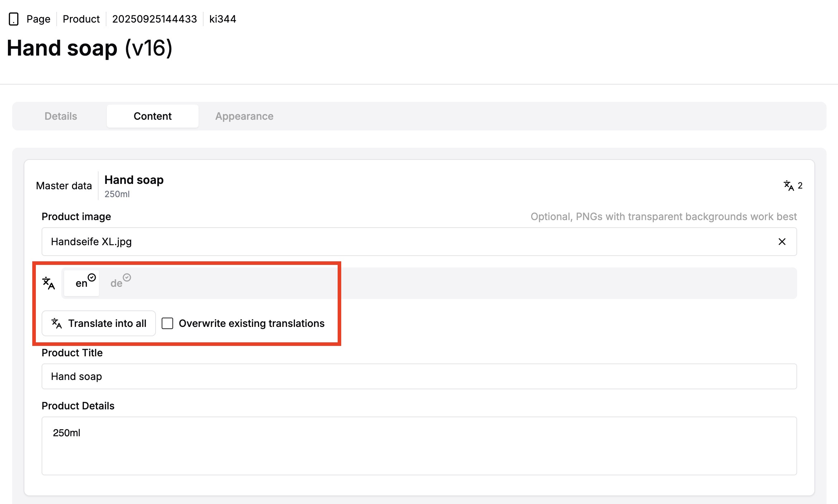
Task: Switch to the Appearance tab
Action: [244, 116]
